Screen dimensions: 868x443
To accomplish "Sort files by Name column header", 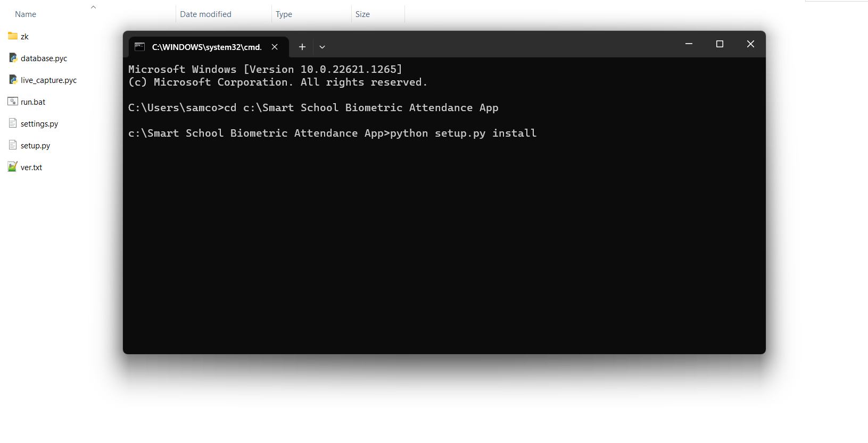I will pos(26,14).
